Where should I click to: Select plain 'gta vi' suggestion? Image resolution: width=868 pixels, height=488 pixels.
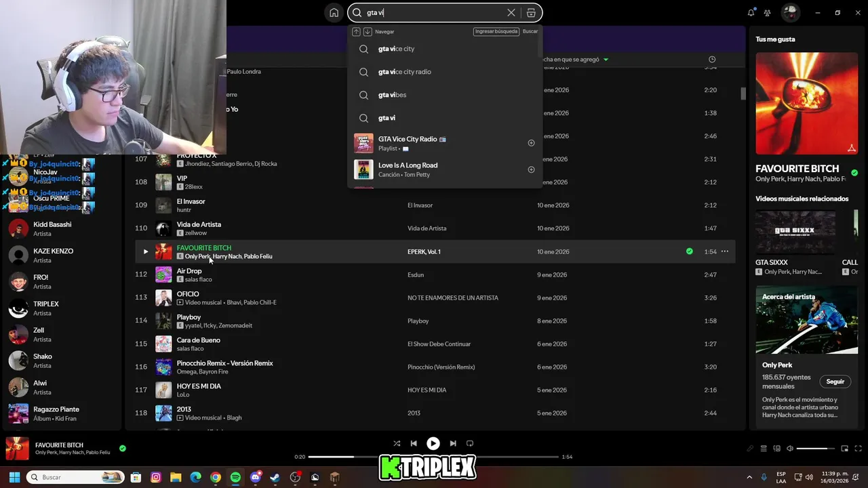click(445, 118)
